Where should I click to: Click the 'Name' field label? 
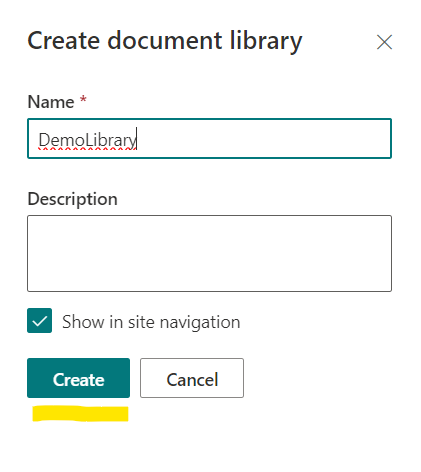pyautogui.click(x=51, y=102)
